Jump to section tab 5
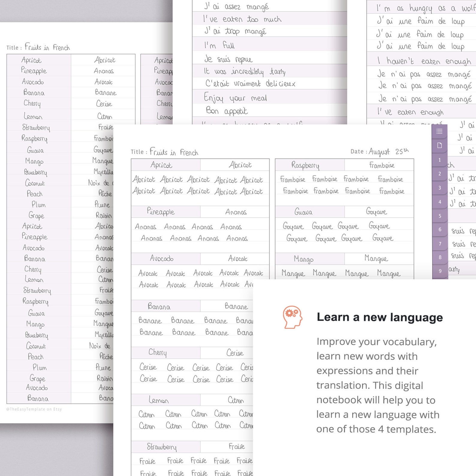Image resolution: width=476 pixels, height=476 pixels. [439, 216]
